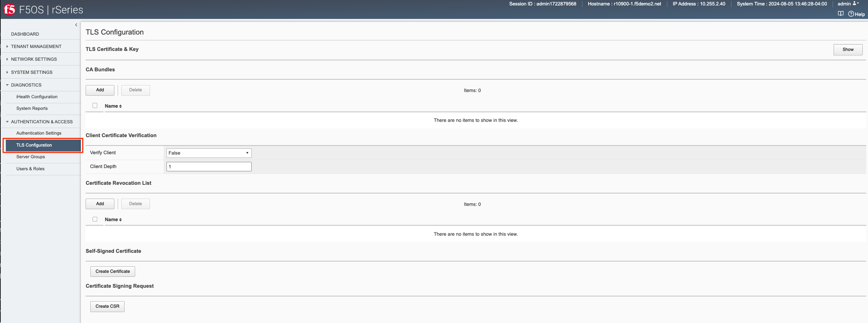
Task: Focus the Client Depth input field
Action: (209, 167)
